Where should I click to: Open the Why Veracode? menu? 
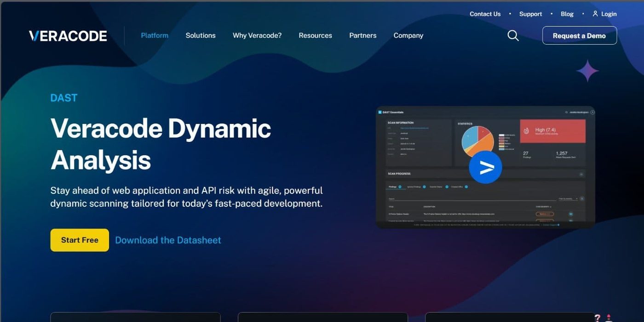coord(257,35)
